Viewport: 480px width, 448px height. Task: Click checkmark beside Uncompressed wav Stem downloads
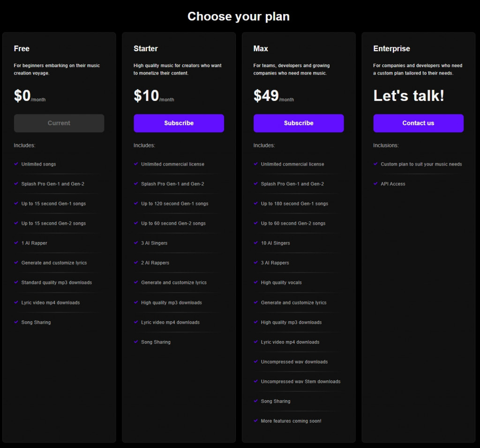point(256,381)
